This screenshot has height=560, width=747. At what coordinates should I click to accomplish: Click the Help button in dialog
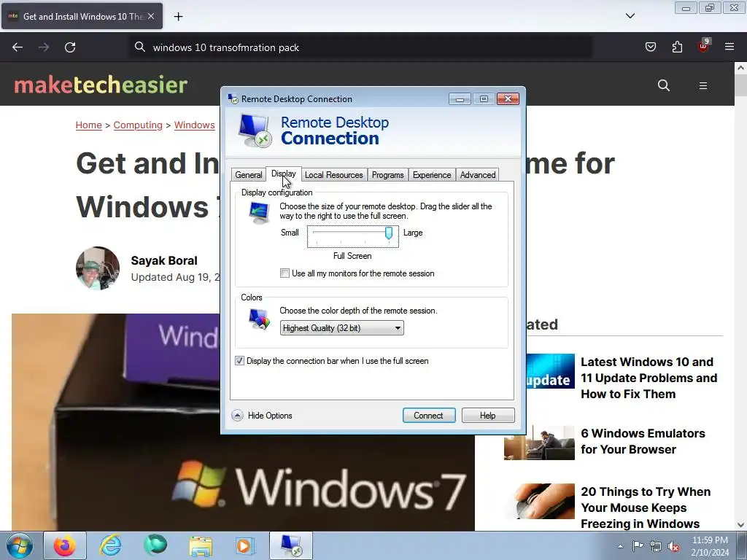pos(488,415)
